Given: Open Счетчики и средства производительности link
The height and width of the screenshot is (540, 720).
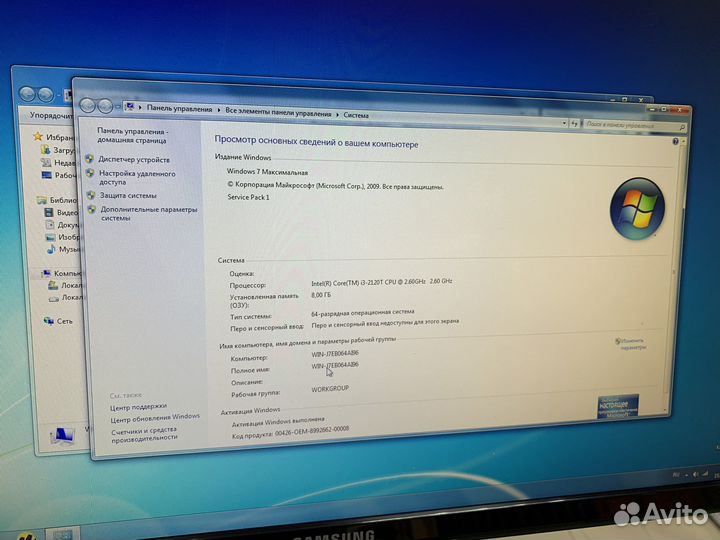Looking at the screenshot, I should click(144, 434).
